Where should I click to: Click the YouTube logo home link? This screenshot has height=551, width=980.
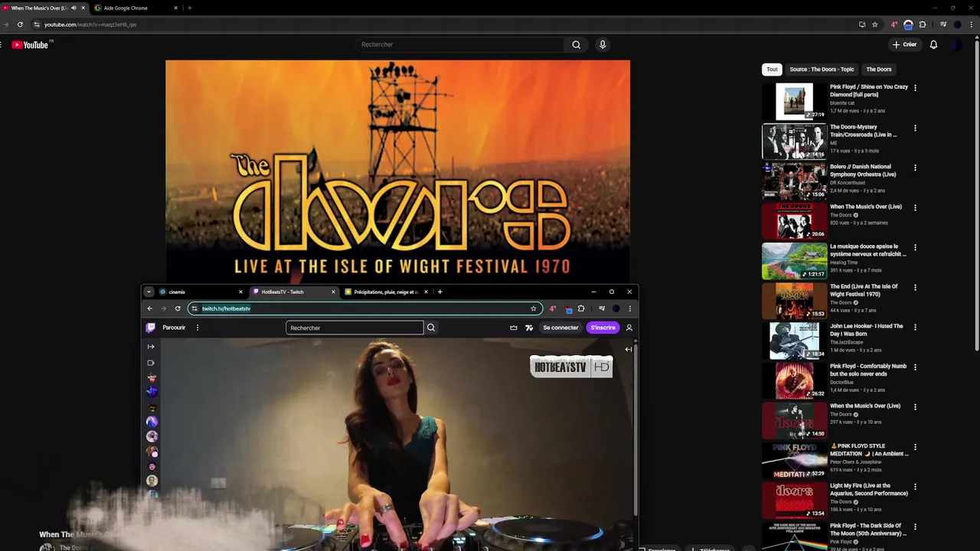tap(30, 45)
